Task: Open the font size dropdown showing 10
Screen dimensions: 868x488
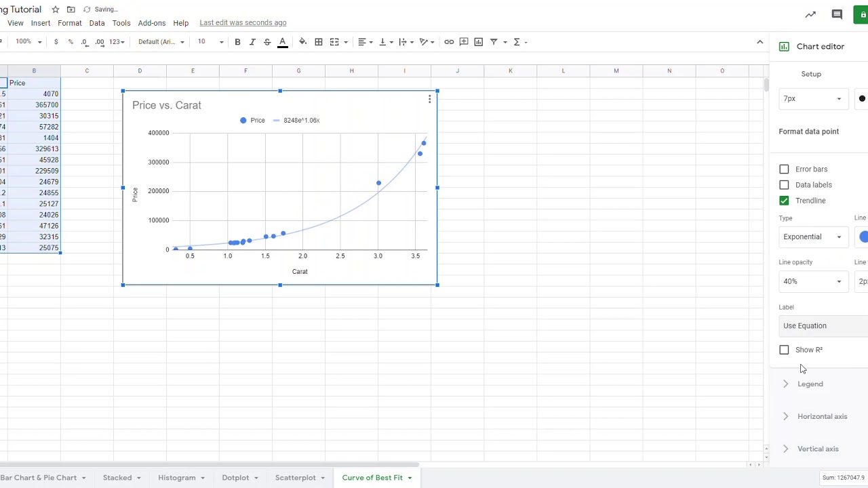Action: [210, 42]
